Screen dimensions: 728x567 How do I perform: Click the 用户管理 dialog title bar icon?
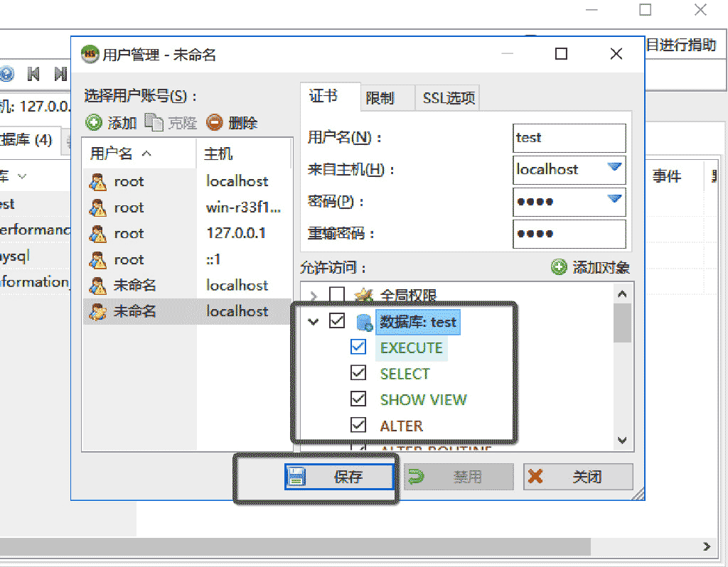click(x=89, y=53)
